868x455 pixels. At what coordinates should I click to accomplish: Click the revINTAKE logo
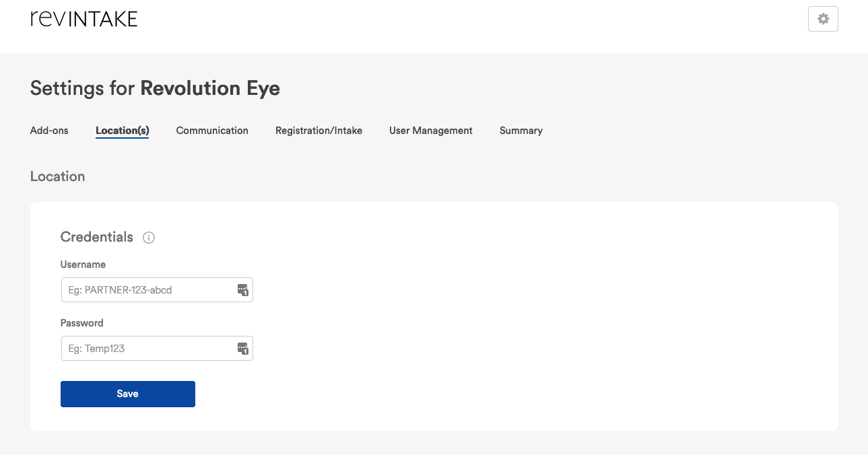click(84, 19)
